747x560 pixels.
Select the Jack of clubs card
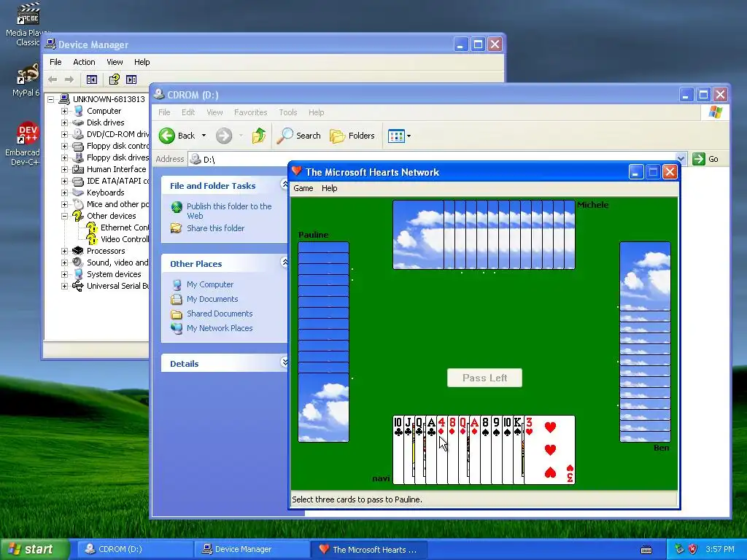pyautogui.click(x=409, y=449)
